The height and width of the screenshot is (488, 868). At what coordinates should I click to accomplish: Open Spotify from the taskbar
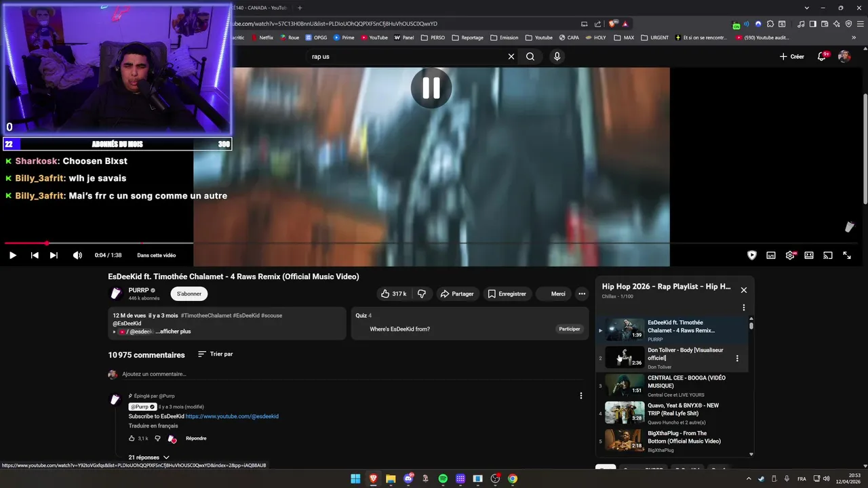coord(443,479)
